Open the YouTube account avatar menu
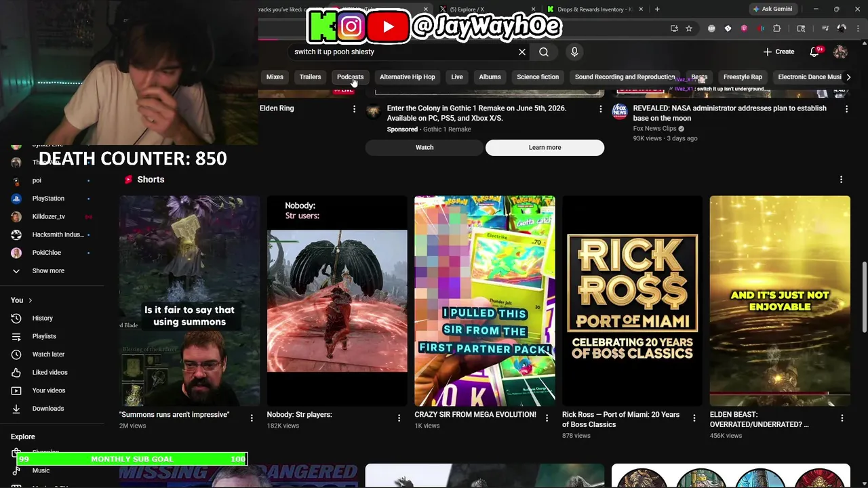Screen dimensions: 868x488 coord(840,52)
